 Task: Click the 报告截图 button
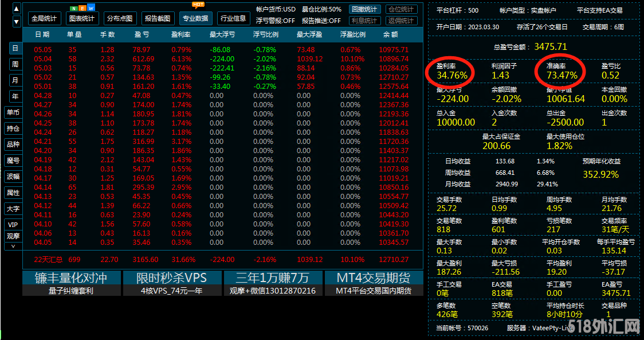[x=158, y=18]
